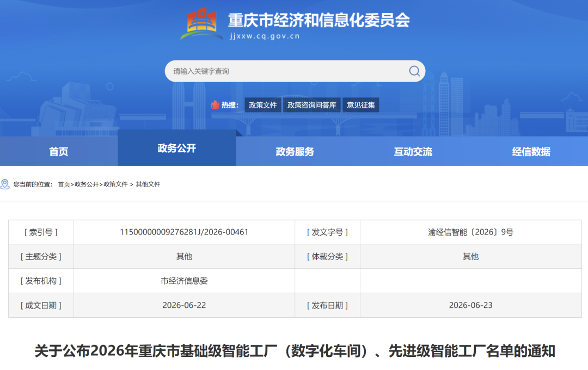This screenshot has width=588, height=370.
Task: Click the location pin icon
Action: pyautogui.click(x=5, y=184)
